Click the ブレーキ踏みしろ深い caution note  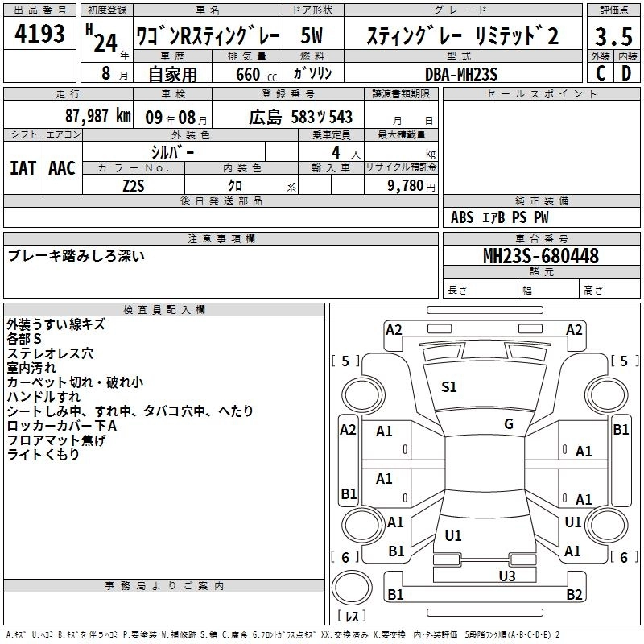[x=76, y=256]
